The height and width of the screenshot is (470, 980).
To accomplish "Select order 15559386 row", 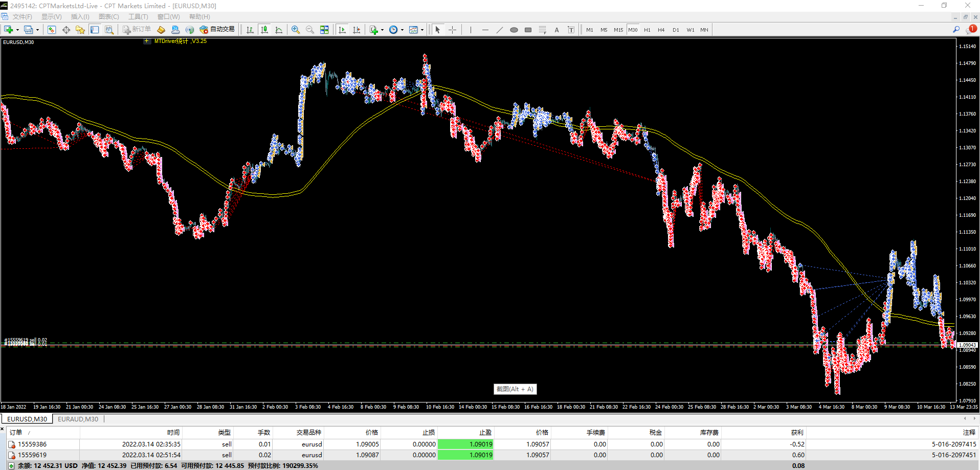I will (x=493, y=444).
